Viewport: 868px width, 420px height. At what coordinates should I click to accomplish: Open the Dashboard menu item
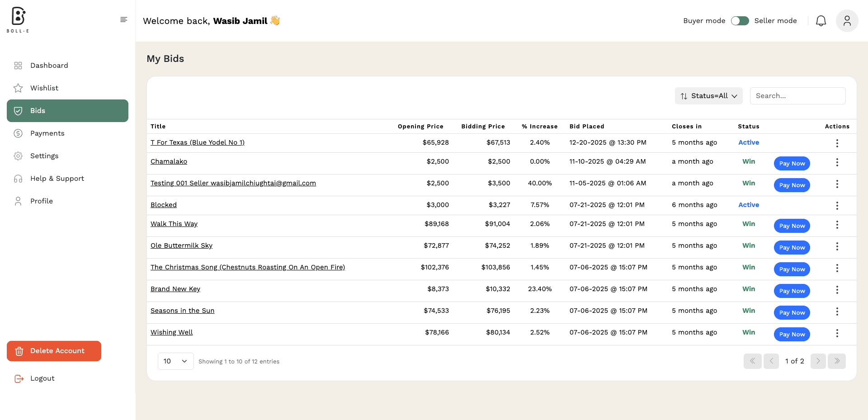49,66
